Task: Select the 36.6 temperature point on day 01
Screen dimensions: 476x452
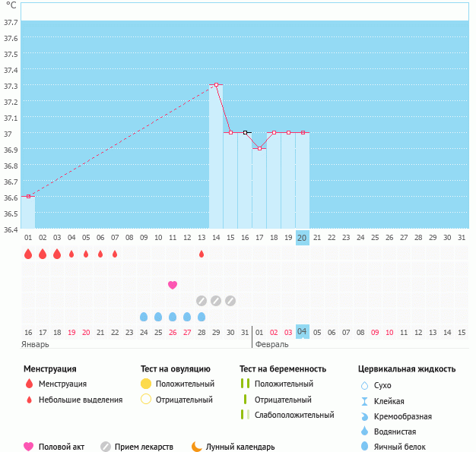Action: [28, 196]
